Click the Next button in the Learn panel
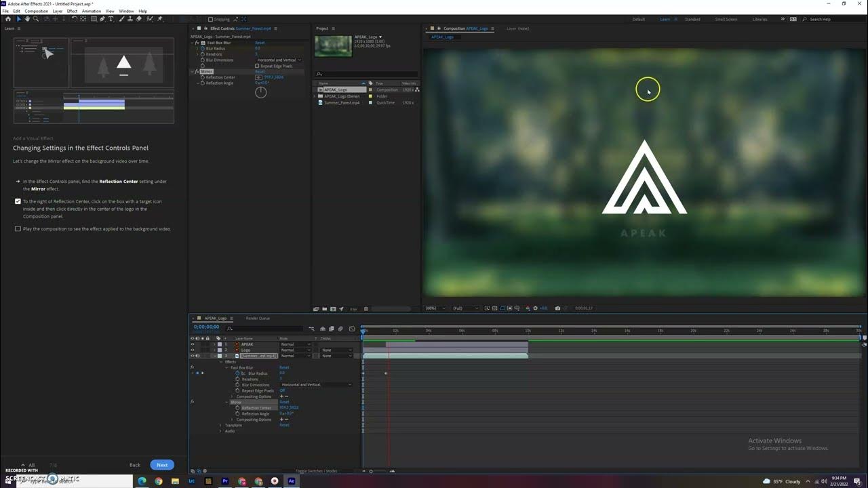868x488 pixels. (161, 465)
